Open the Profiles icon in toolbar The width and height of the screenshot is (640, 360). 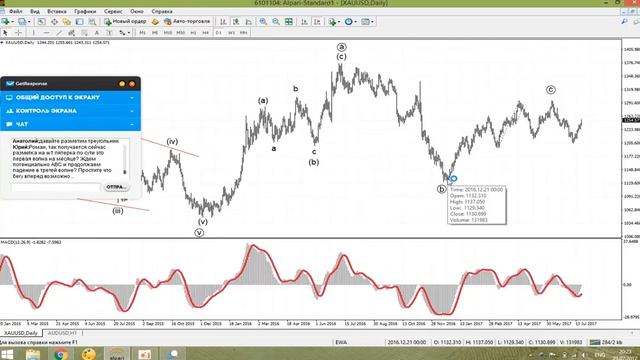tap(22, 22)
